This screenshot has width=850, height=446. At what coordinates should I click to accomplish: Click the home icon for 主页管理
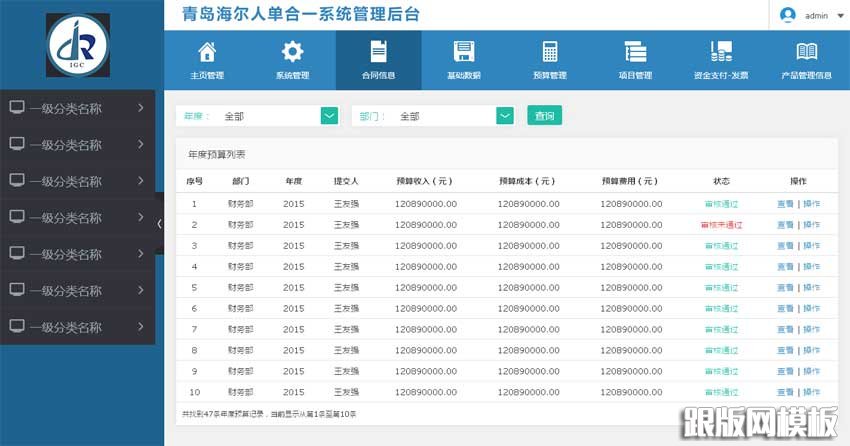(207, 52)
